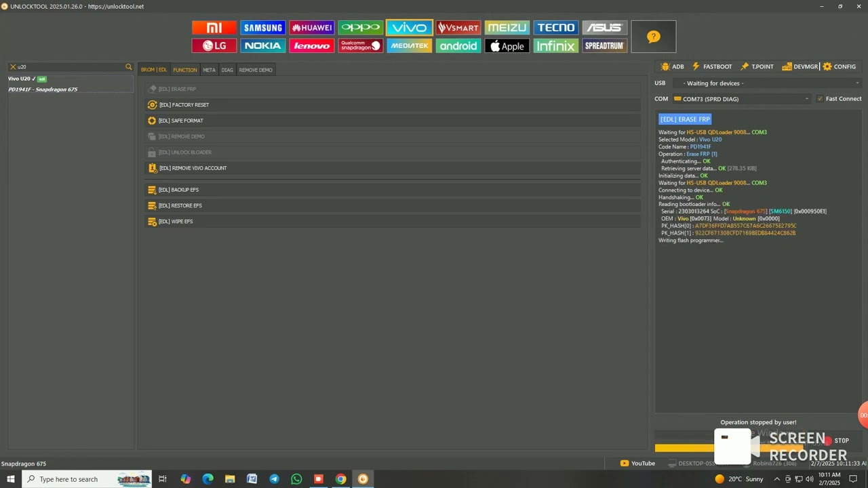The height and width of the screenshot is (488, 868).
Task: Select the Samsung brand logo
Action: tap(263, 28)
